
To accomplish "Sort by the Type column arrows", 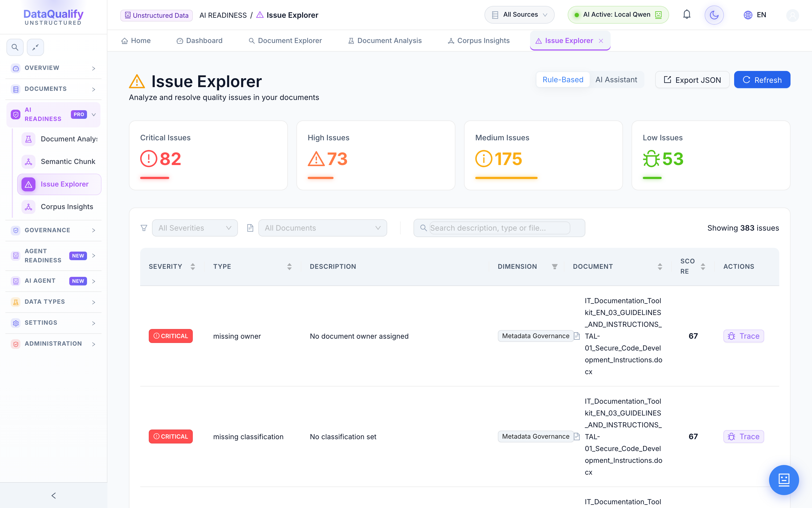I will [x=289, y=266].
